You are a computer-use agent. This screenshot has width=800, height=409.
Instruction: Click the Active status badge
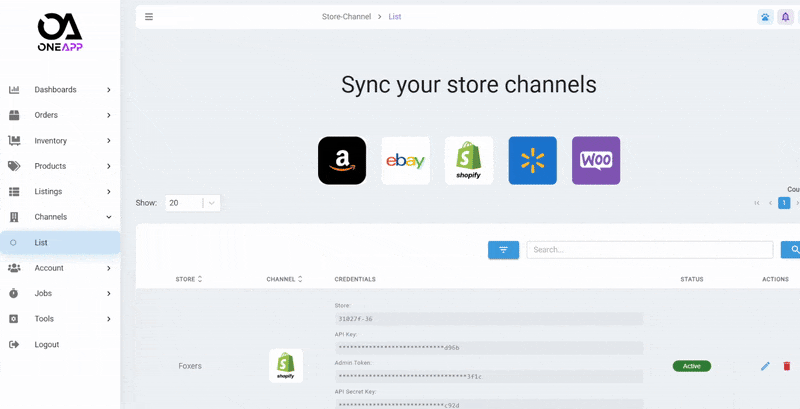click(x=691, y=366)
